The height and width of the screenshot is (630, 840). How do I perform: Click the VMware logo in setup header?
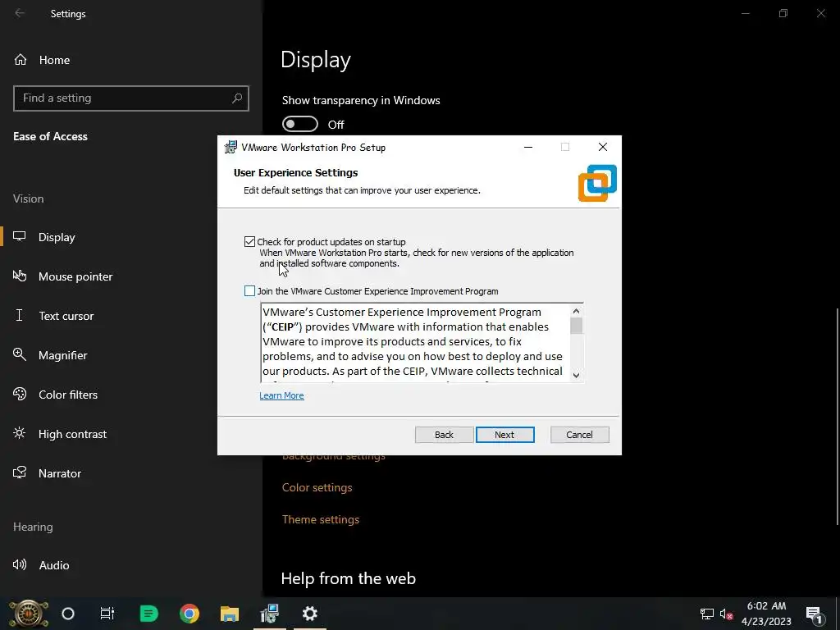pyautogui.click(x=597, y=183)
